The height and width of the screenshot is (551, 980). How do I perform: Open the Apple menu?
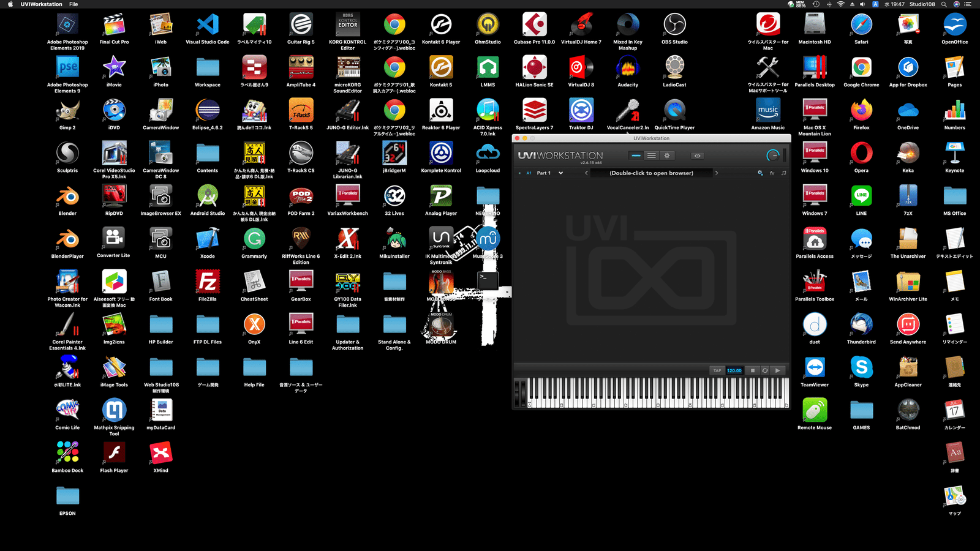[10, 4]
